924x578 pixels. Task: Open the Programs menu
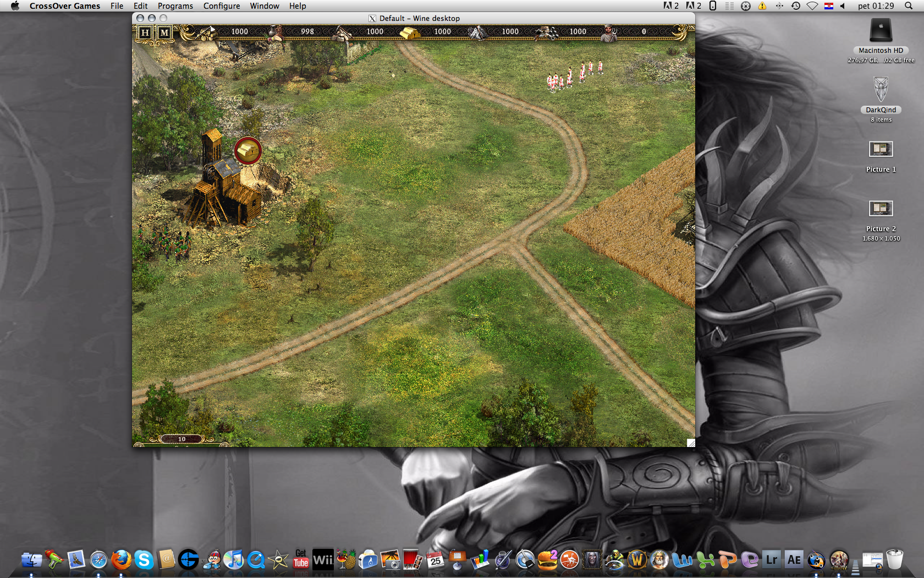pyautogui.click(x=175, y=6)
